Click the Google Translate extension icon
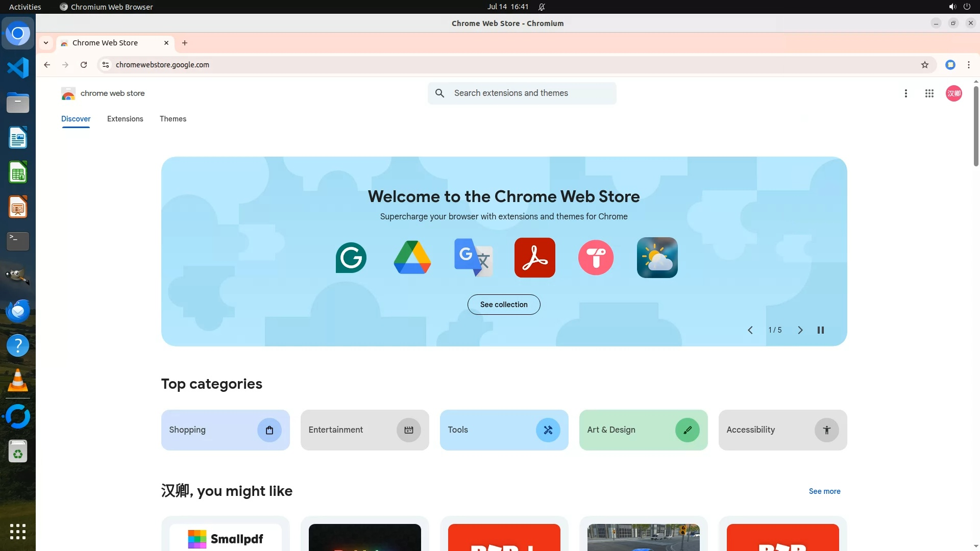This screenshot has height=551, width=980. (x=473, y=258)
